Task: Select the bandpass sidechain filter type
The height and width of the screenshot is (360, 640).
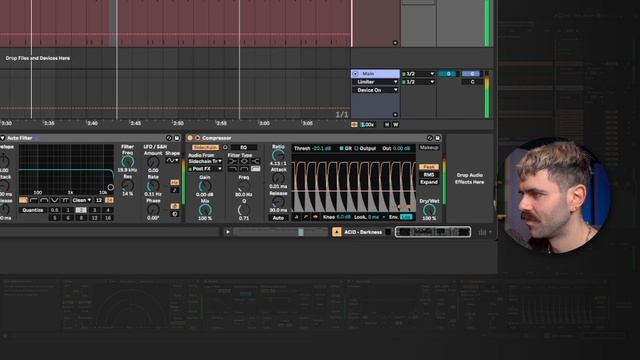Action: [244, 169]
